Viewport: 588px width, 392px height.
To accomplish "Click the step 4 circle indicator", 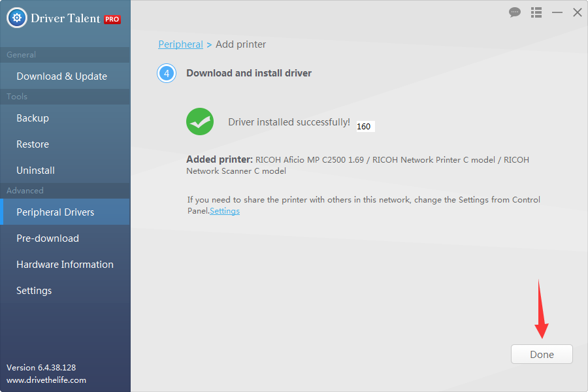I will (x=167, y=73).
